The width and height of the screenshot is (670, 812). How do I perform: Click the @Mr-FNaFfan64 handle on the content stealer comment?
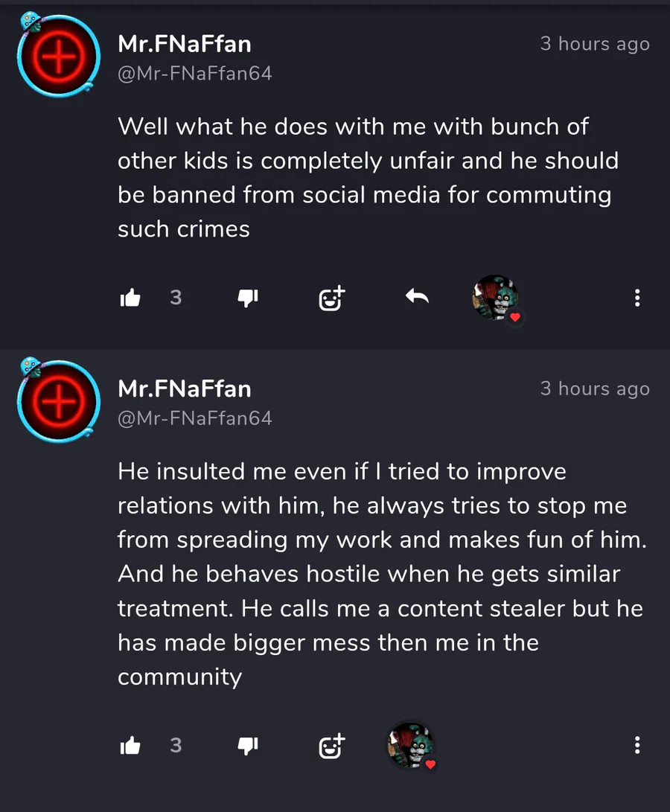tap(195, 418)
